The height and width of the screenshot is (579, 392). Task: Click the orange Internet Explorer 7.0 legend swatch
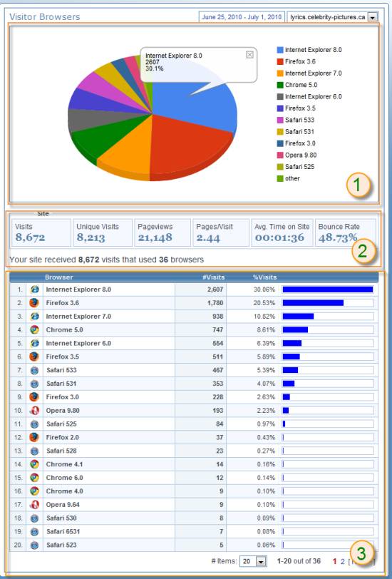[280, 73]
